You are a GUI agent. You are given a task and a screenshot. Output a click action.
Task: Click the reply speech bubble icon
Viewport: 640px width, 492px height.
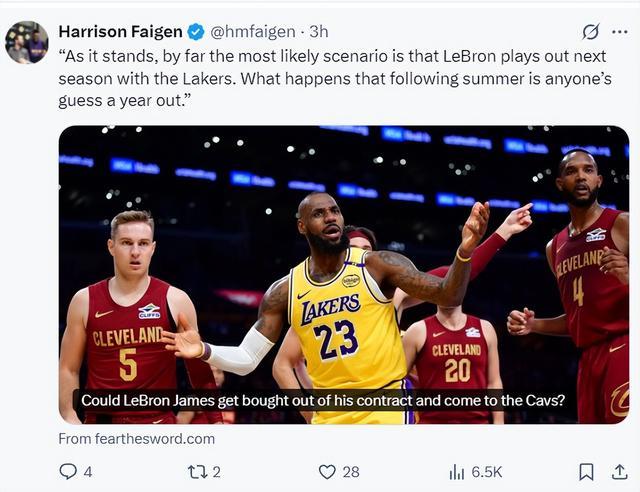pyautogui.click(x=68, y=471)
